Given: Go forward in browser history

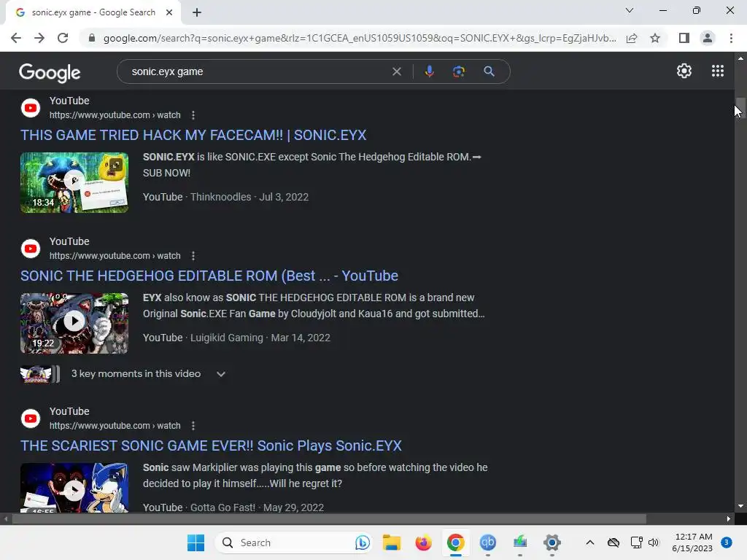Looking at the screenshot, I should (x=39, y=38).
